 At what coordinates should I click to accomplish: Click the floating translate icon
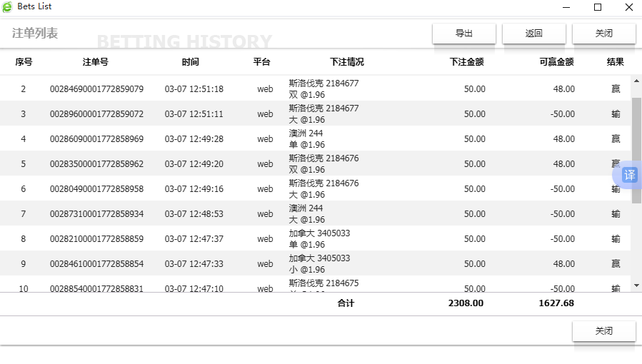tap(628, 175)
